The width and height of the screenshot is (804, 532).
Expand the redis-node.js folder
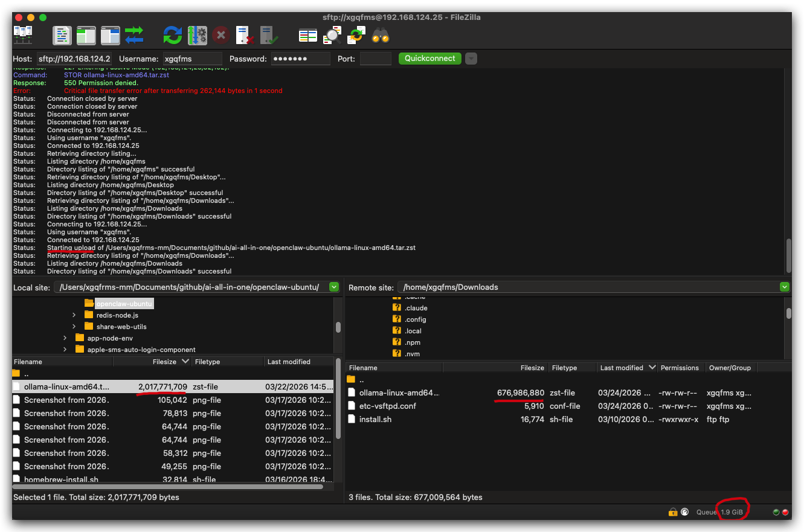pos(74,315)
